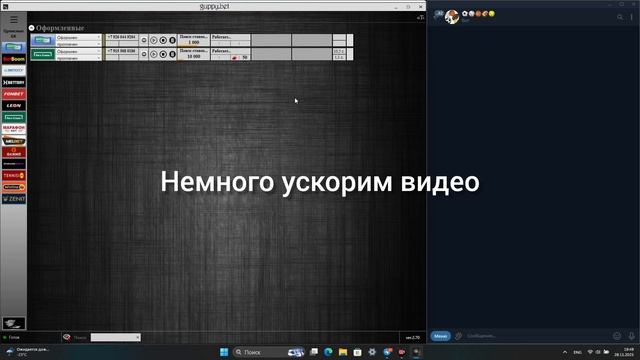Click the dark round icon ending the second row's controls

(172, 54)
